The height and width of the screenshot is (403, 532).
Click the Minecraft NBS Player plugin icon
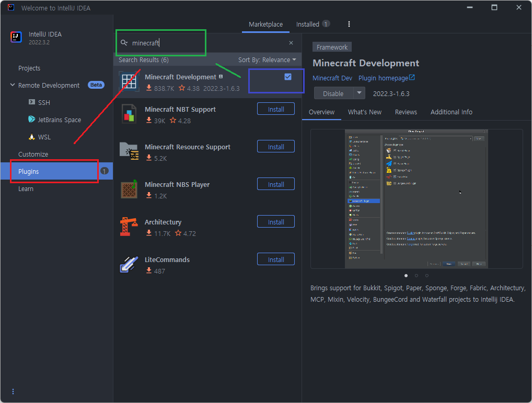(x=129, y=189)
